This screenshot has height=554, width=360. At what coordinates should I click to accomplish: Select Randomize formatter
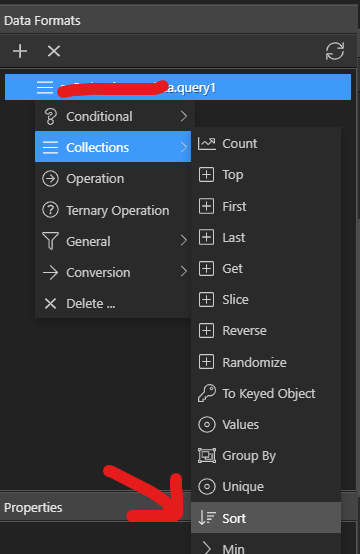click(266, 362)
